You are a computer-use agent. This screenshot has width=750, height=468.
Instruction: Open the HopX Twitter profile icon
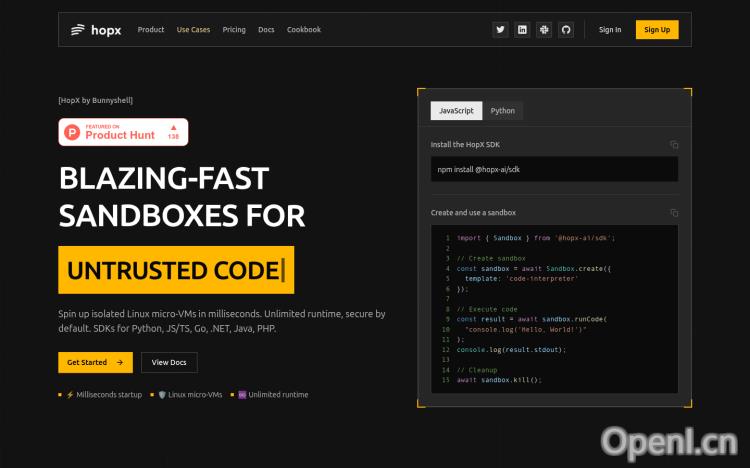click(x=501, y=30)
